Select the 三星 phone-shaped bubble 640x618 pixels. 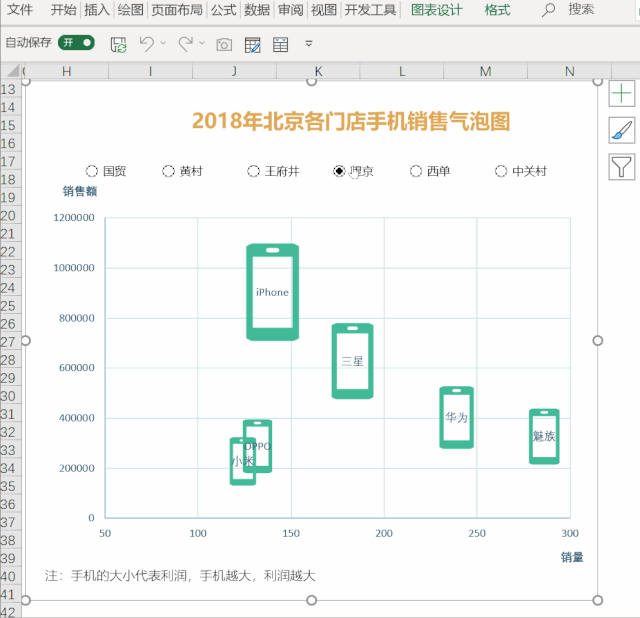tap(352, 361)
